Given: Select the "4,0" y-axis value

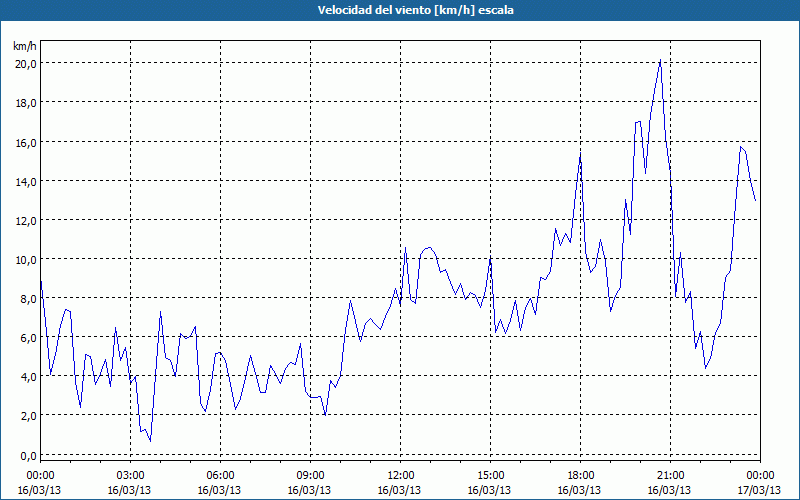Looking at the screenshot, I should click(x=27, y=377).
